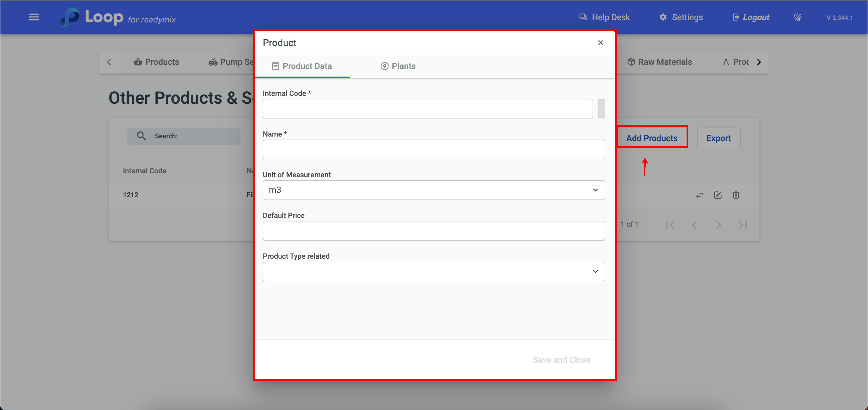Go to last page pagination icon
Screen dimensions: 868x410
pyautogui.click(x=742, y=225)
